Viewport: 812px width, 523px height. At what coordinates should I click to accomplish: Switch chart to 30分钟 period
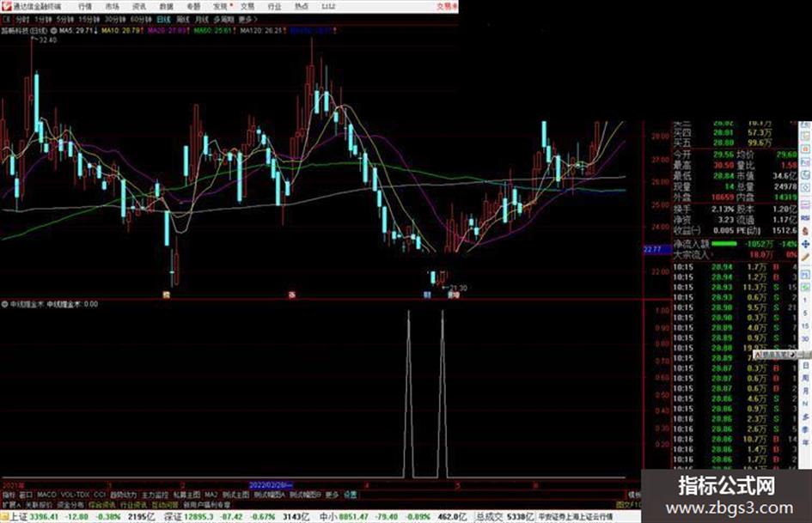tap(115, 19)
